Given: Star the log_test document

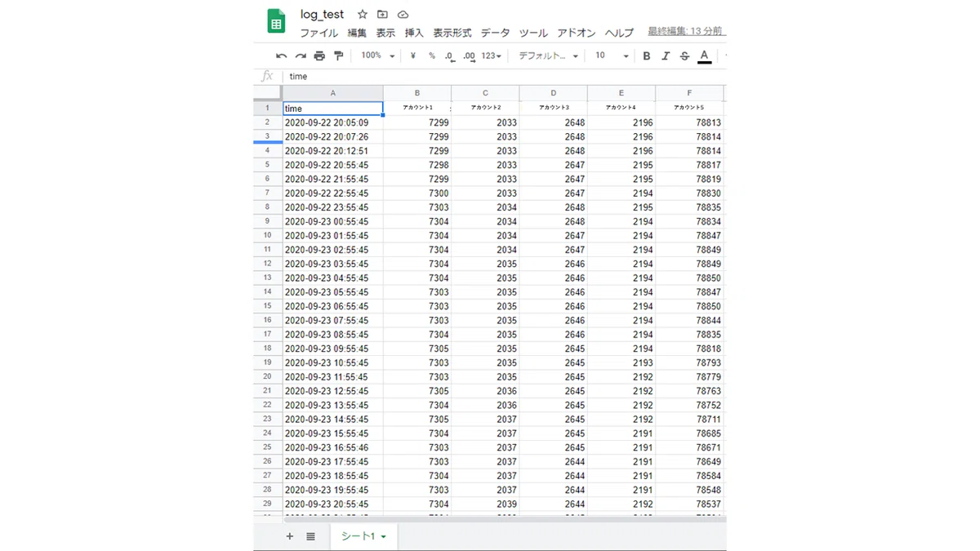Looking at the screenshot, I should coord(363,15).
